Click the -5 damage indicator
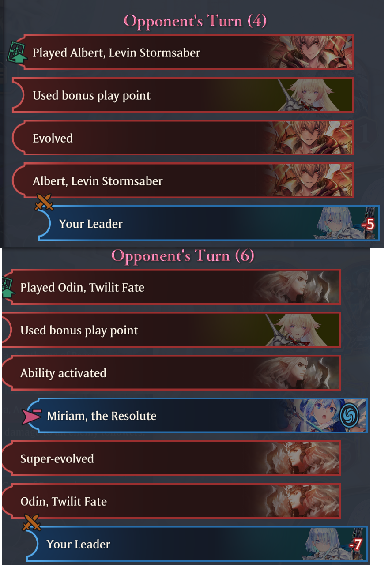This screenshot has height=571, width=392. pyautogui.click(x=368, y=225)
